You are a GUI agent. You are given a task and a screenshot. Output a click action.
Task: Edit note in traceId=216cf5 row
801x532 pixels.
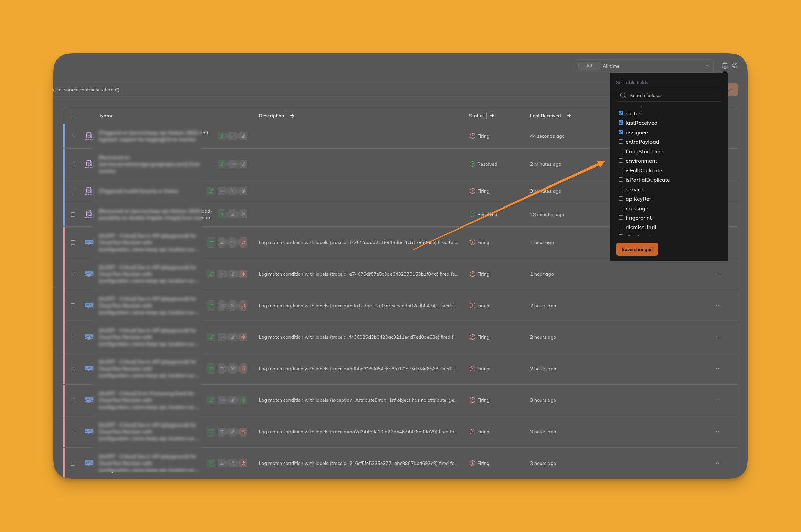click(232, 464)
